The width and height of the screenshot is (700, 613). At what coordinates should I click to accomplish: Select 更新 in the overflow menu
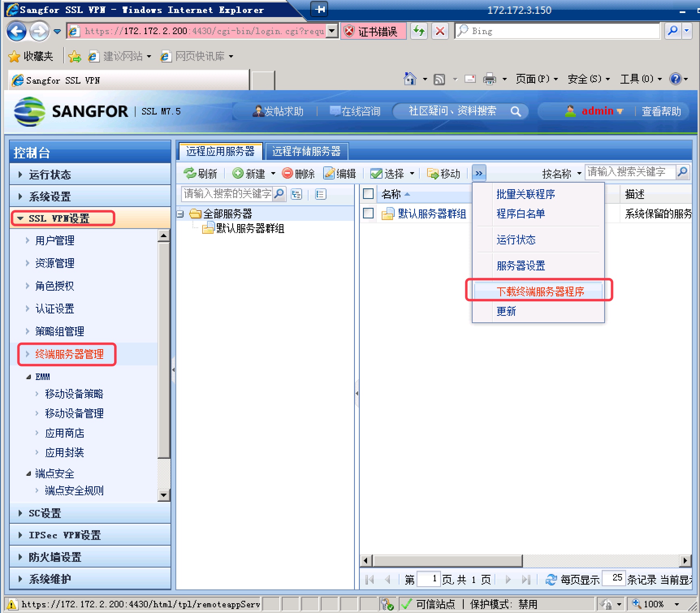coord(506,311)
